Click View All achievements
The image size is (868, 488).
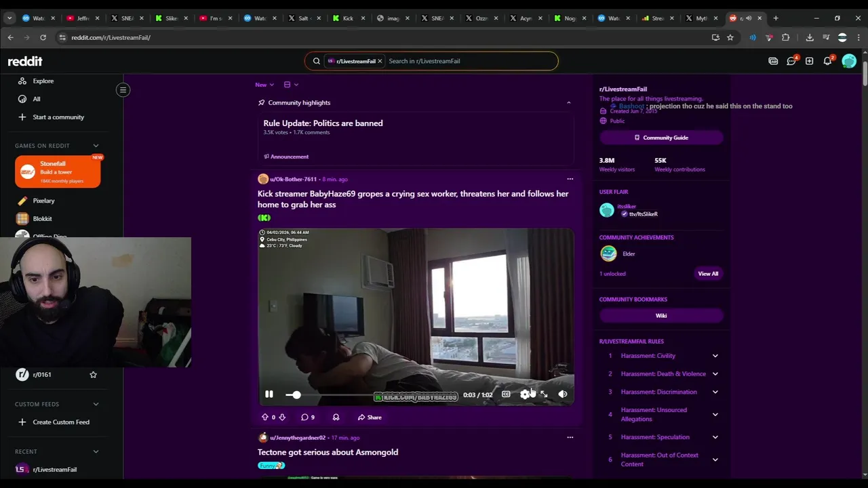[708, 274]
